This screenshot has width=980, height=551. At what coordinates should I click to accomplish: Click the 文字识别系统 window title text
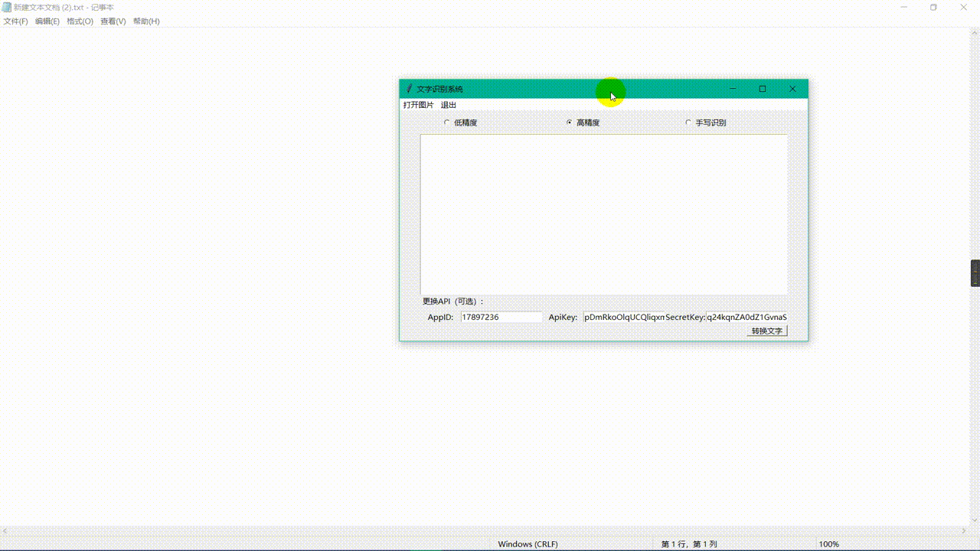pyautogui.click(x=439, y=89)
